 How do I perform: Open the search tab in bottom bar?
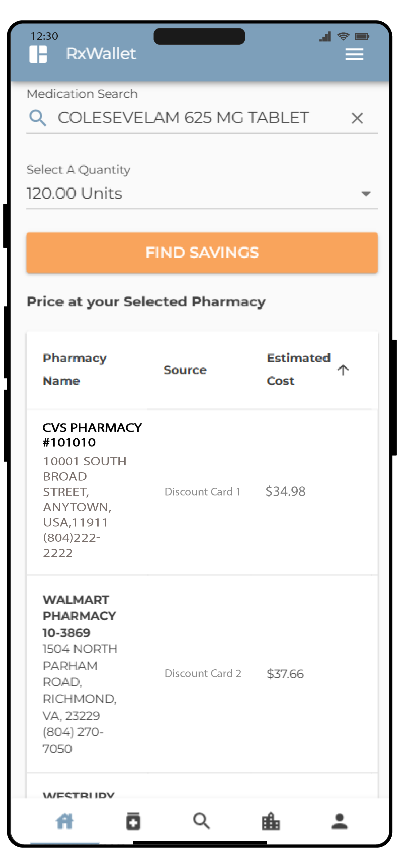pyautogui.click(x=201, y=821)
